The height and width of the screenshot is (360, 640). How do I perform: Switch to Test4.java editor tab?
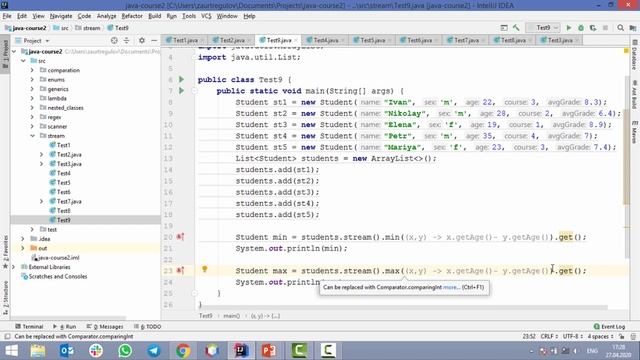click(x=325, y=40)
